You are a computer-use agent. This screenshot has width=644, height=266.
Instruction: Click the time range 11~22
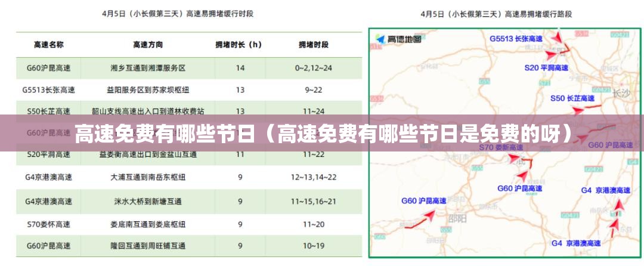[x=314, y=154]
